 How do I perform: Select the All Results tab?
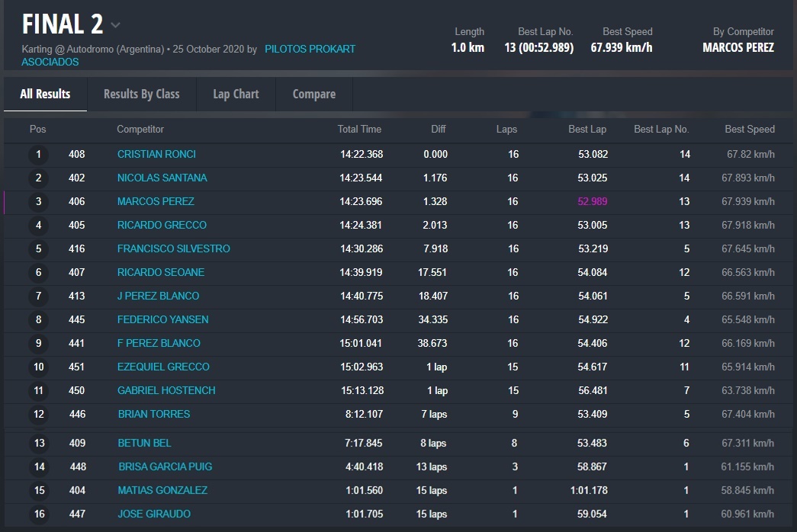[x=45, y=94]
